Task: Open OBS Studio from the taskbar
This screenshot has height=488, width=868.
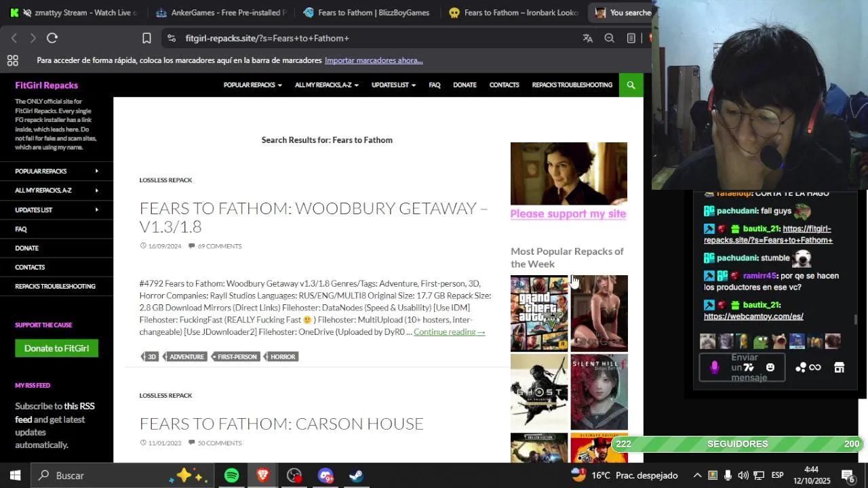Action: click(x=294, y=476)
